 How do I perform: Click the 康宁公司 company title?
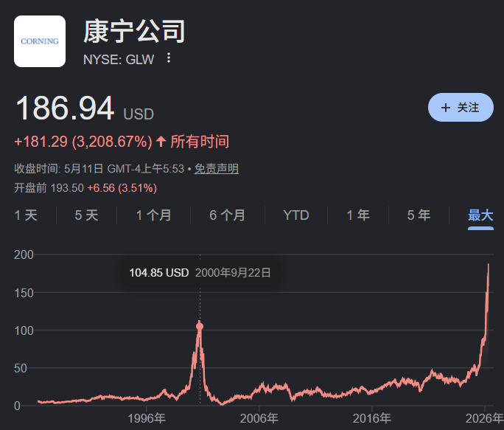point(134,31)
